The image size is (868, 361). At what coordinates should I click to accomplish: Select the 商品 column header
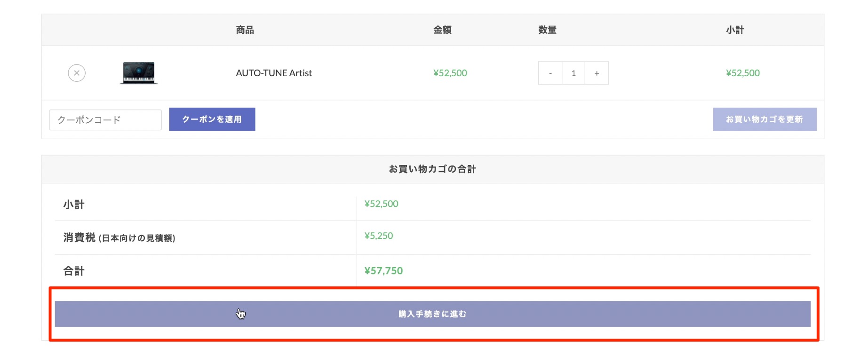(x=245, y=30)
